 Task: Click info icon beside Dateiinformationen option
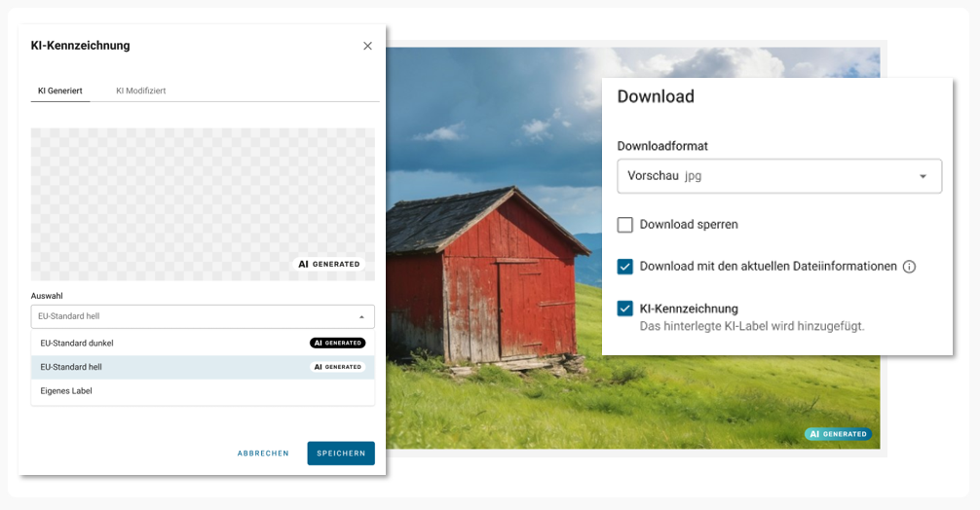pos(910,268)
